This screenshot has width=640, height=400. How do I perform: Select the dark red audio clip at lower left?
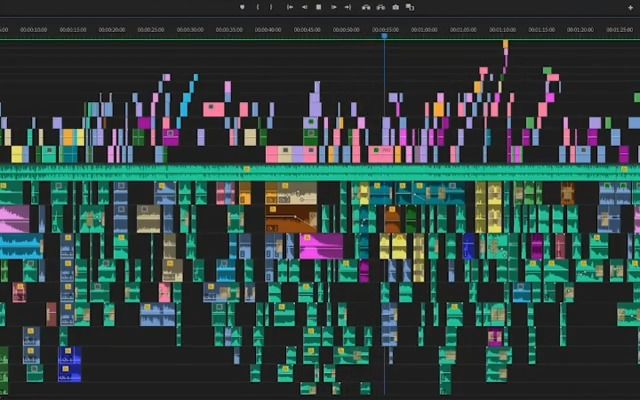[x=51, y=314]
